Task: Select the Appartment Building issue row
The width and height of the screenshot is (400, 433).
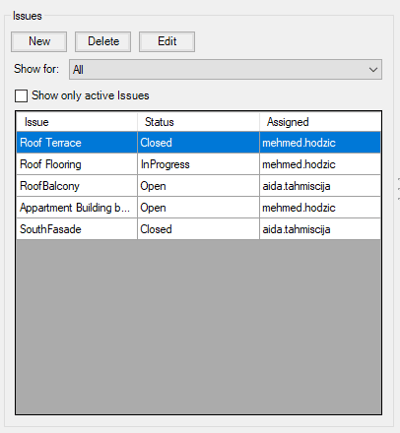Action: point(199,208)
